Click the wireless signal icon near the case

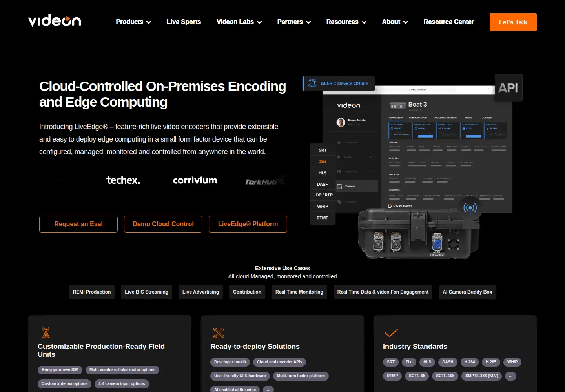pos(470,208)
